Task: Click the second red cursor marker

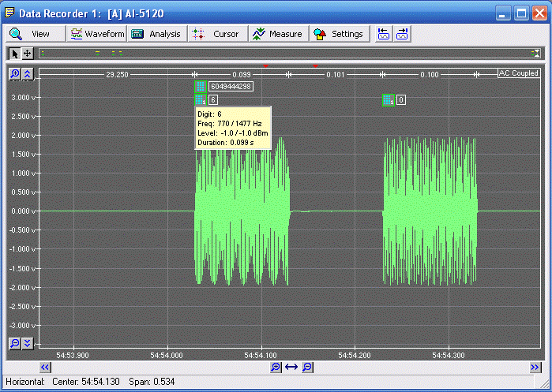Action: click(315, 65)
